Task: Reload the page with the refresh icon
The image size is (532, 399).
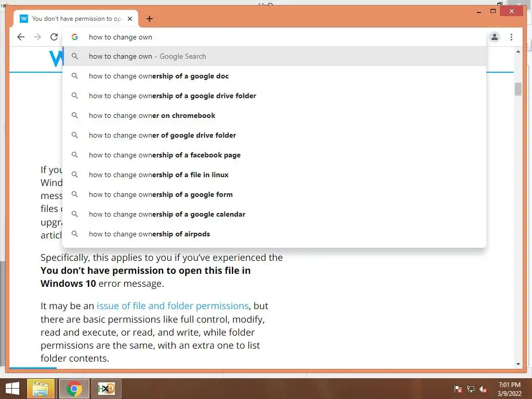Action: (x=54, y=37)
